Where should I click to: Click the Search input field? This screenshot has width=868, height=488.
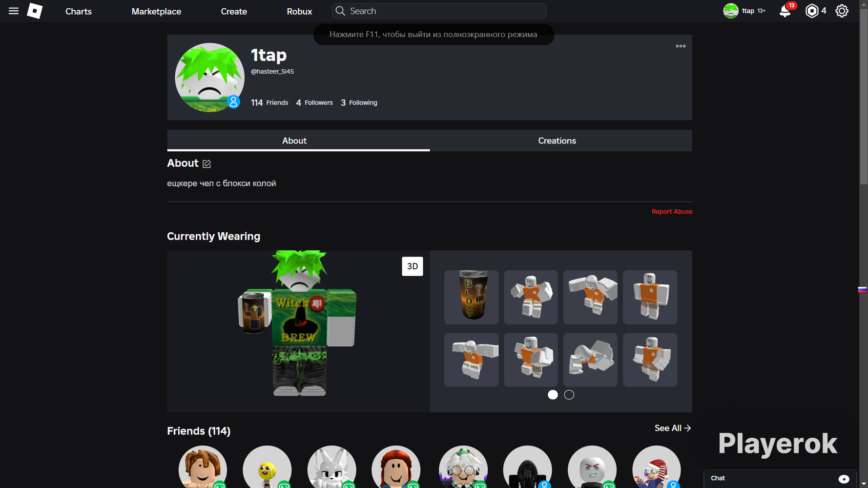click(439, 11)
